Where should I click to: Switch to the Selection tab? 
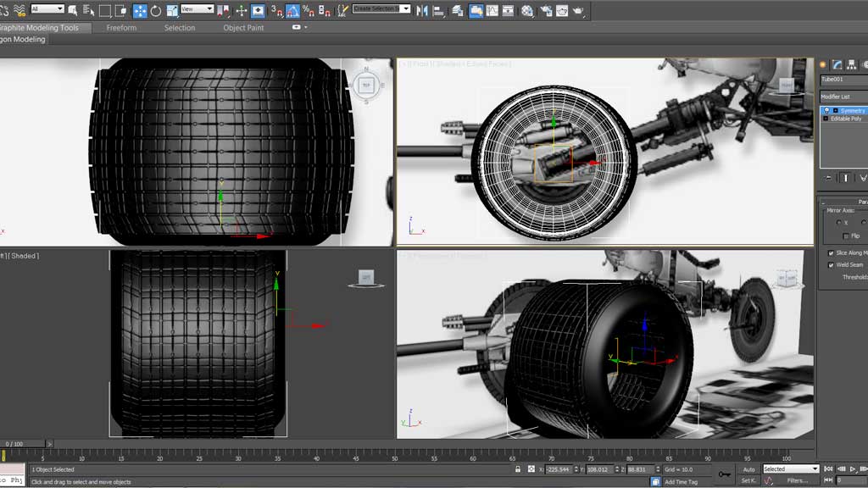pos(180,28)
